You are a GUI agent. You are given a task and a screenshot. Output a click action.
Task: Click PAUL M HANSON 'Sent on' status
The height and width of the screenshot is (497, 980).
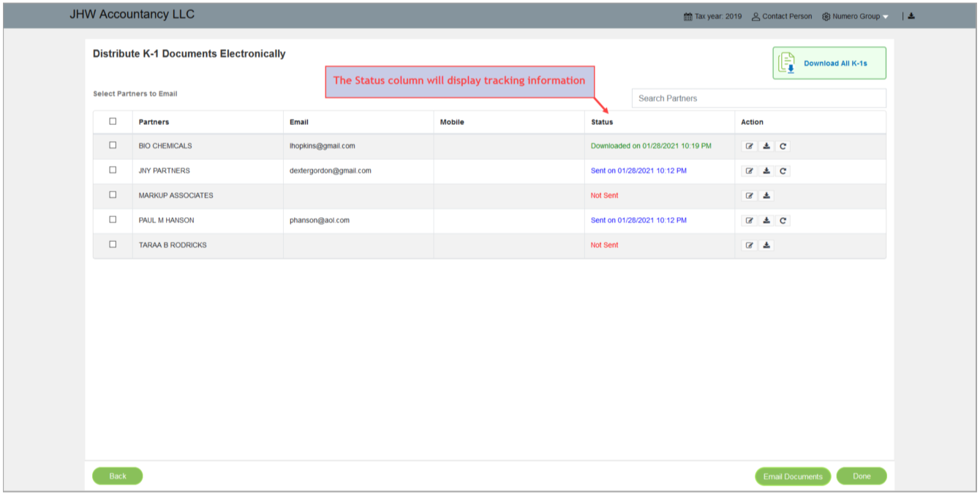[638, 220]
